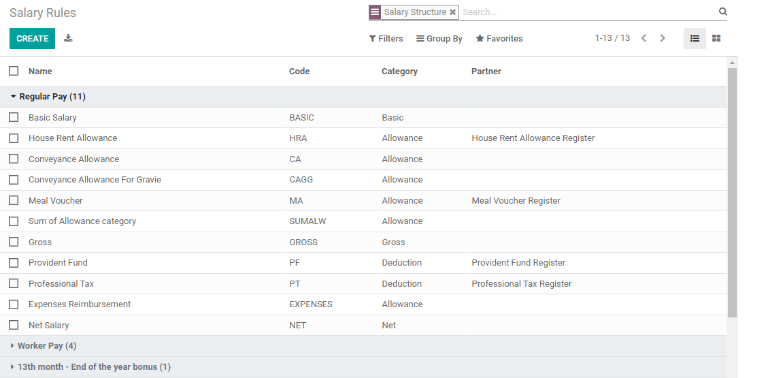
Task: Click the Create button
Action: [x=32, y=39]
